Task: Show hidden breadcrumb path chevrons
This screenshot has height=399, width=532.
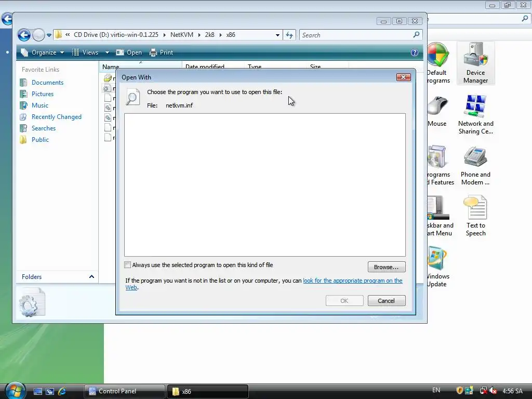Action: coord(68,35)
